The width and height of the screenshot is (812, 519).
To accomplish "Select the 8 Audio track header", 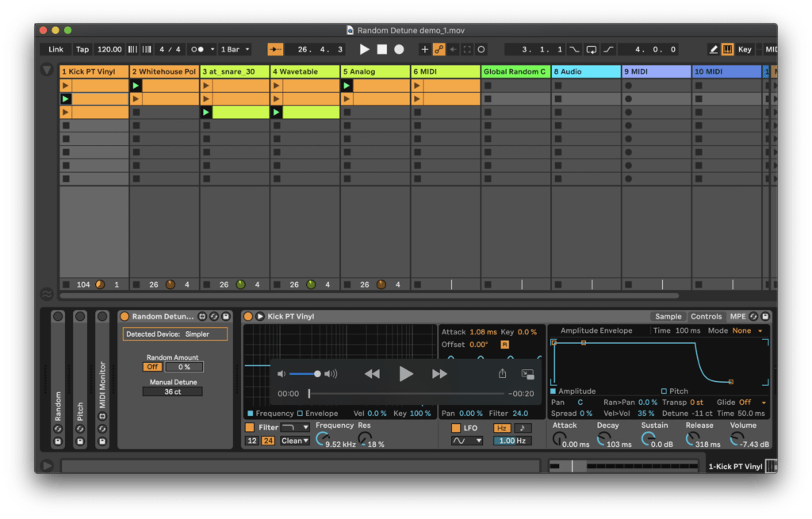I will [x=586, y=71].
